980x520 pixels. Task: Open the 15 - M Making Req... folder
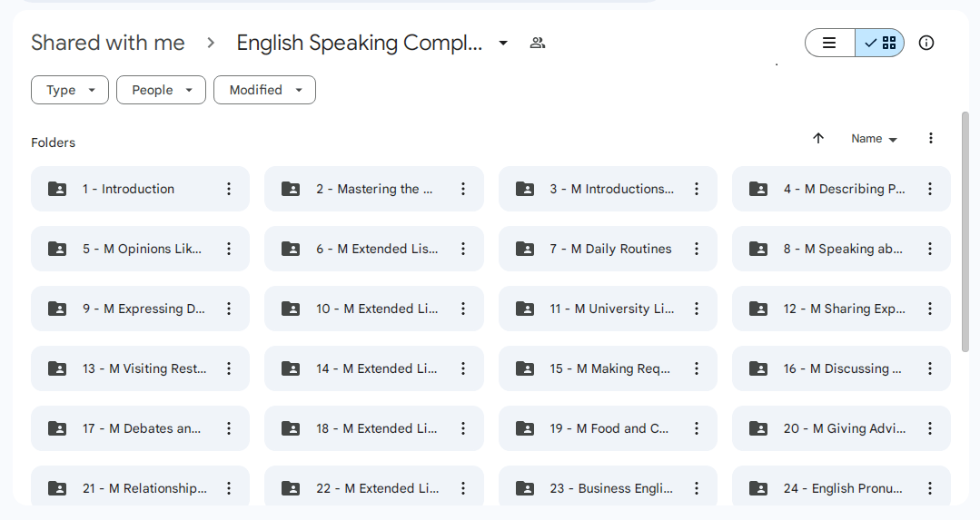coord(608,368)
